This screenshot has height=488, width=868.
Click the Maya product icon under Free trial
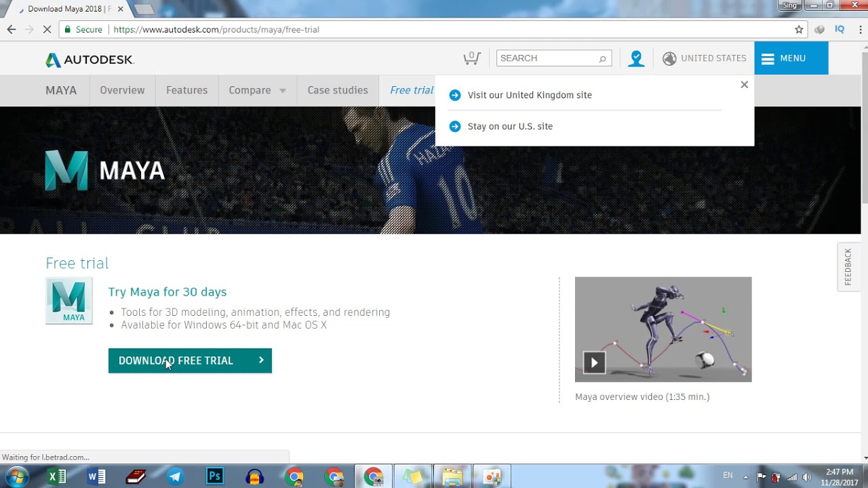69,301
